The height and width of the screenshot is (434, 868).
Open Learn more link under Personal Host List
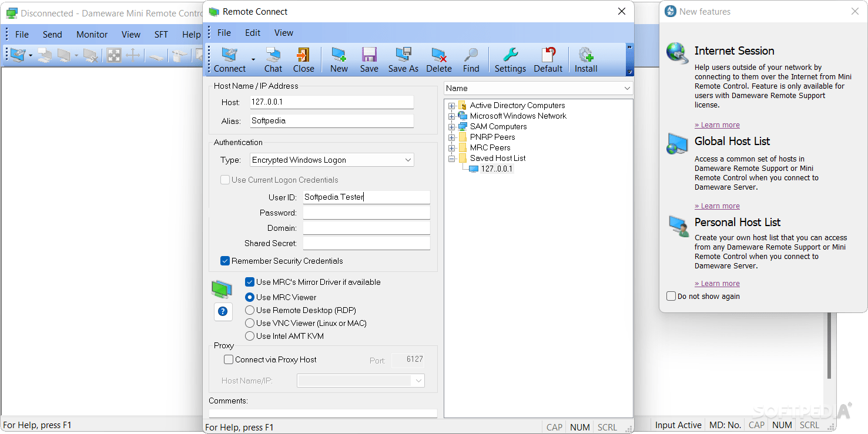click(x=717, y=284)
